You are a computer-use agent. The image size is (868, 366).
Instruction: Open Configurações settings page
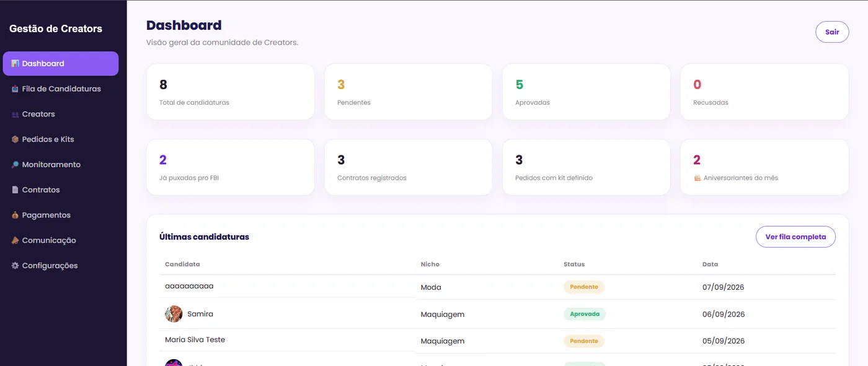click(61, 266)
